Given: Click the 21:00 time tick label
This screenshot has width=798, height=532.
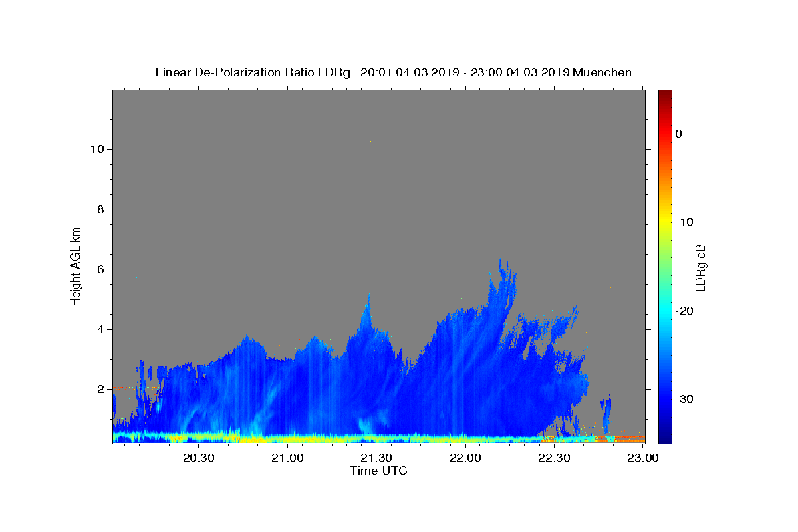Looking at the screenshot, I should coord(288,458).
